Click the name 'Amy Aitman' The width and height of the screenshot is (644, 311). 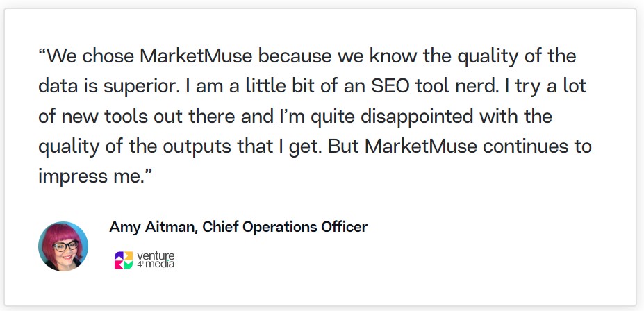click(x=154, y=227)
